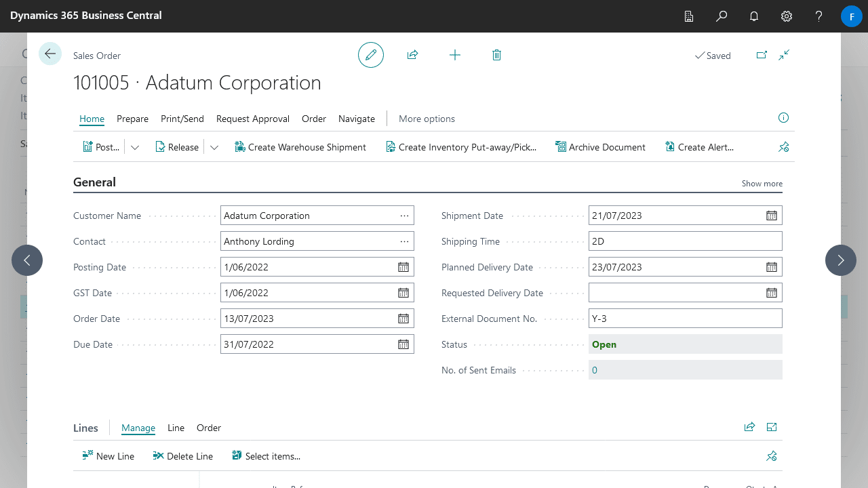The width and height of the screenshot is (868, 488).
Task: Open the Navigate tab
Action: tap(357, 119)
